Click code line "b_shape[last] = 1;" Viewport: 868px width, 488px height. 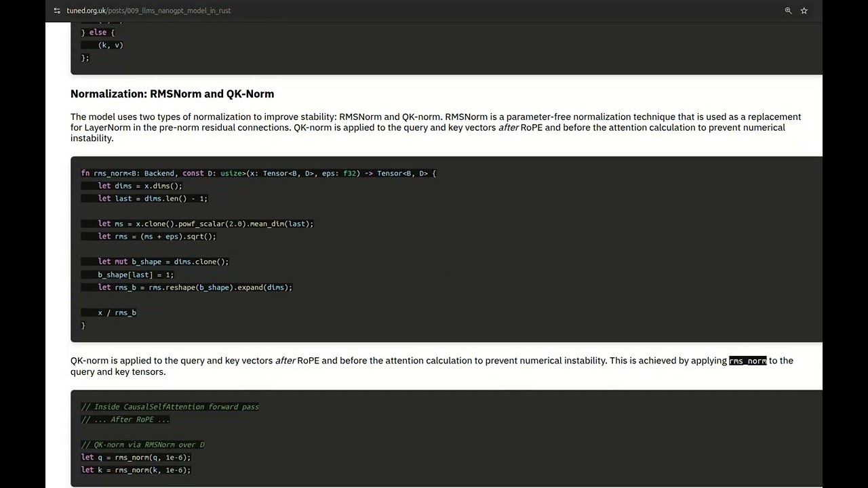136,274
